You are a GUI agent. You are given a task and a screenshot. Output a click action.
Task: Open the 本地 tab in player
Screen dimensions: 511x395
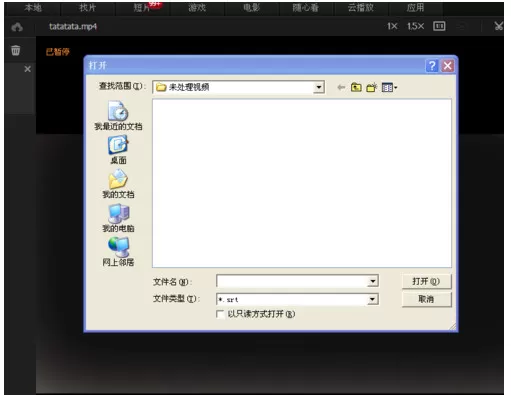pyautogui.click(x=33, y=7)
